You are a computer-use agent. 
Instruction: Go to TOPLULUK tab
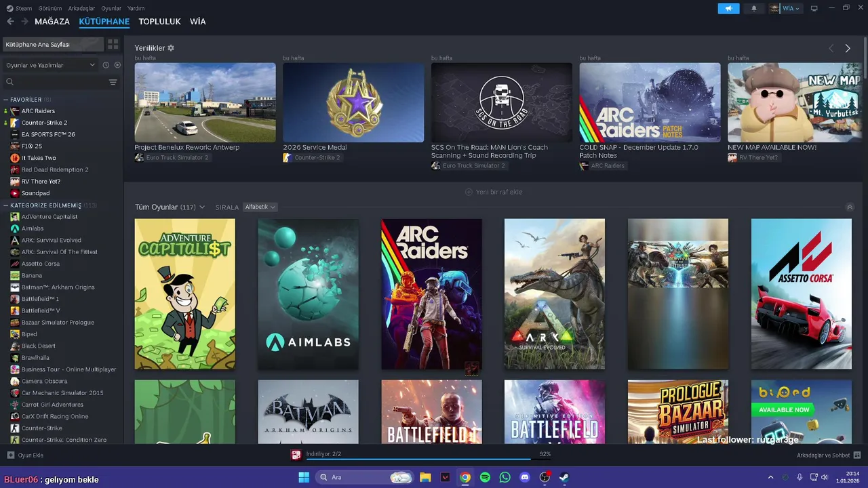click(x=159, y=22)
